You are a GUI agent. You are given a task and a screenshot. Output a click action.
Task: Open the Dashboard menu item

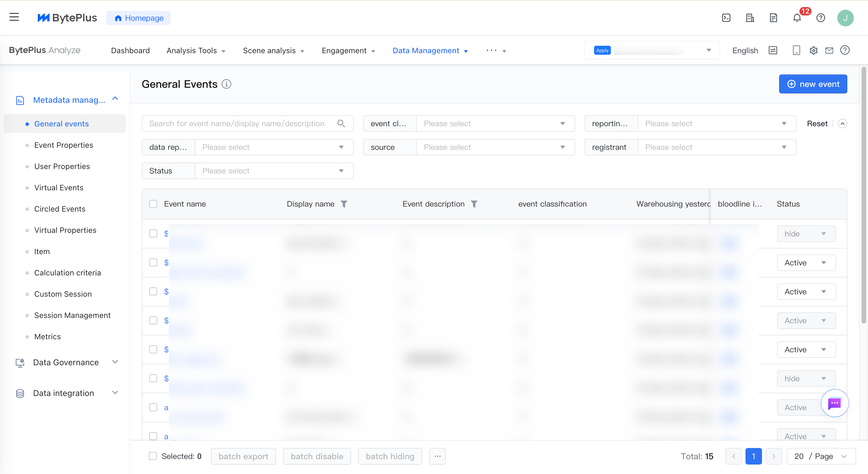pyautogui.click(x=130, y=51)
